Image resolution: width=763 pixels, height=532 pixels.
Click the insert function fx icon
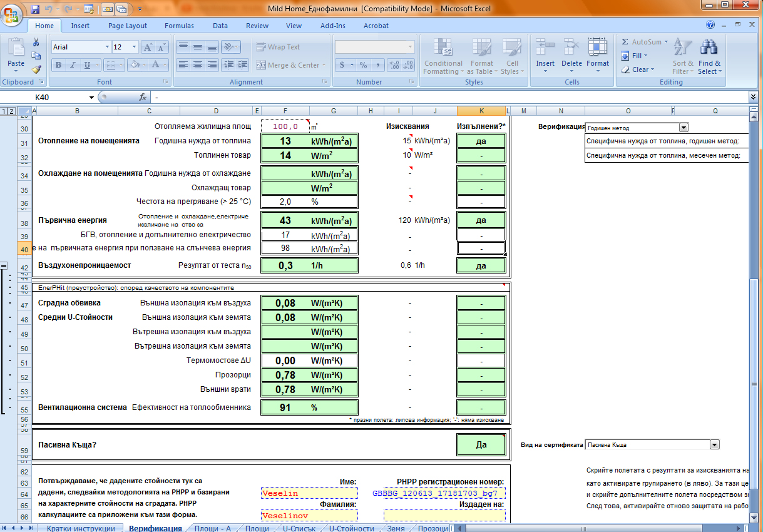143,97
